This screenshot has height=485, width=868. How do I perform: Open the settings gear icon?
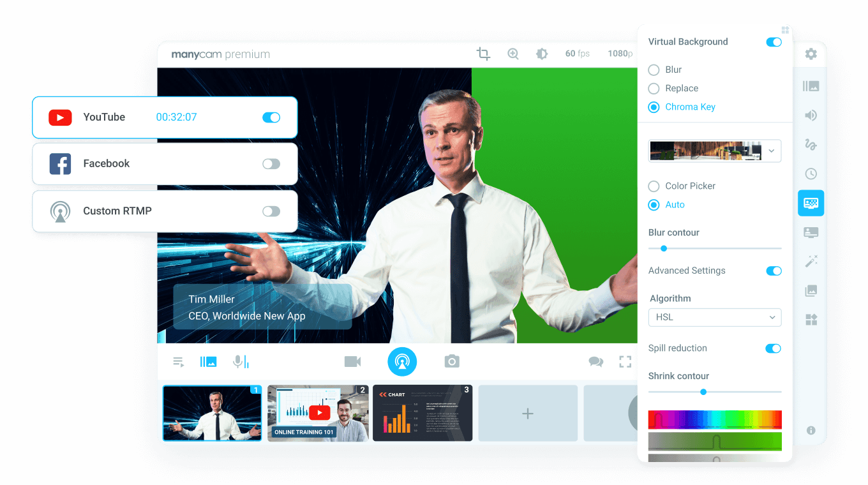(x=811, y=54)
